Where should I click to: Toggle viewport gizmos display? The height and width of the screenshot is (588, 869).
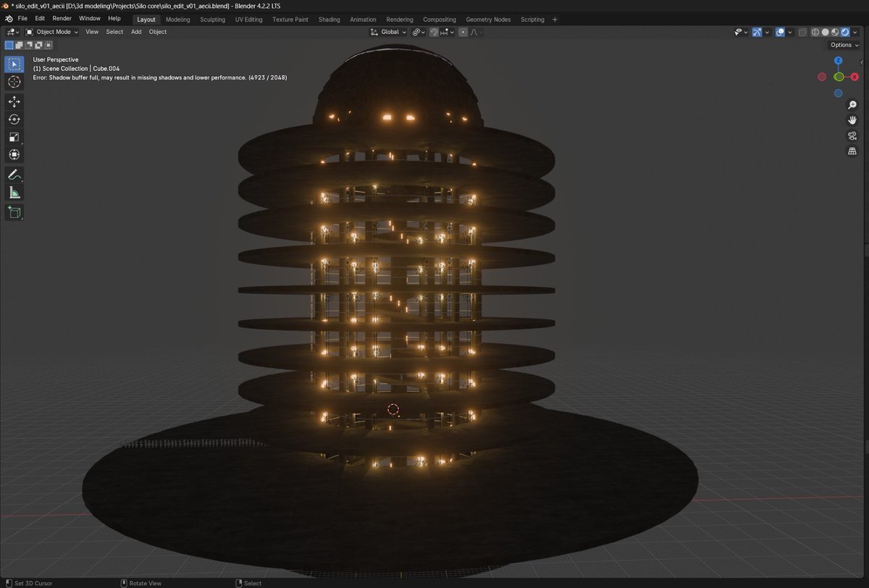pyautogui.click(x=757, y=32)
